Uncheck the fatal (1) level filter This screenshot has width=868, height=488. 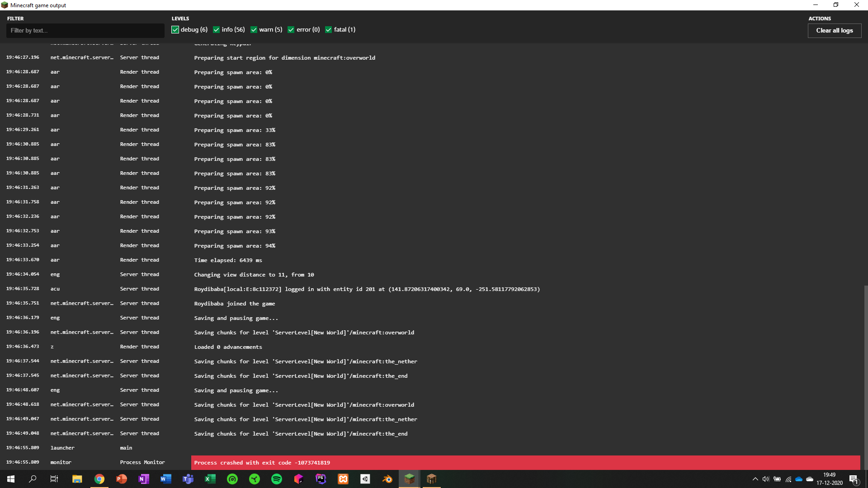(x=329, y=30)
